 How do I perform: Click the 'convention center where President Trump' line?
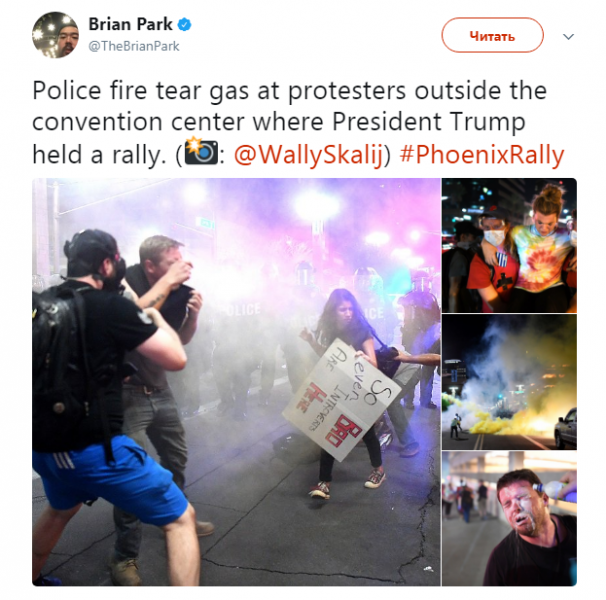279,122
